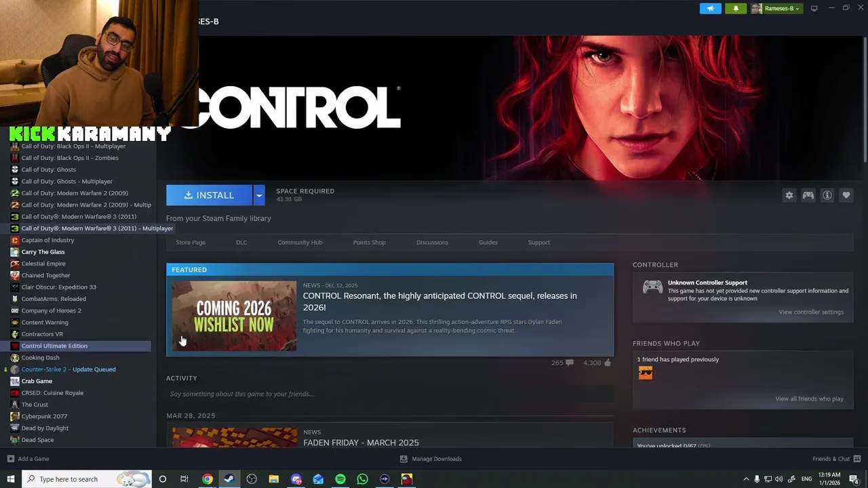Select Call of Duty: Modern Warfare 2 (2009)
This screenshot has height=488, width=868.
point(74,193)
